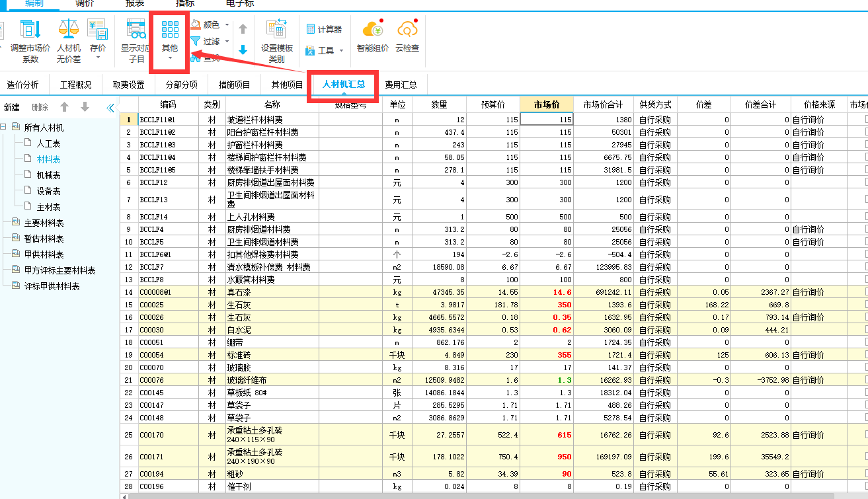Click red market price 350 for 生石灰

tap(547, 305)
